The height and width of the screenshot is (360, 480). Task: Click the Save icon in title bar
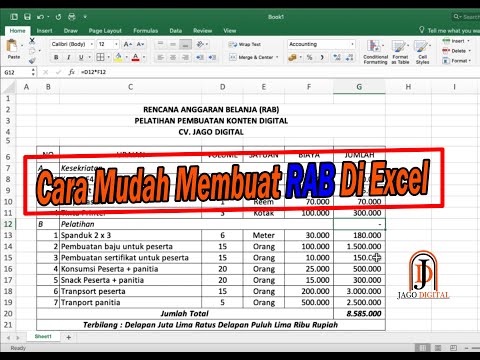[27, 17]
